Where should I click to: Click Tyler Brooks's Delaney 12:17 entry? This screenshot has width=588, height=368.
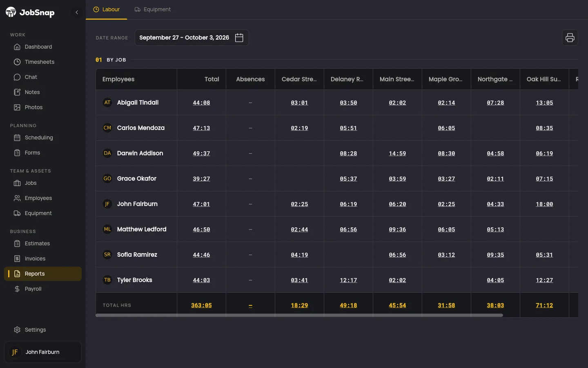point(348,280)
